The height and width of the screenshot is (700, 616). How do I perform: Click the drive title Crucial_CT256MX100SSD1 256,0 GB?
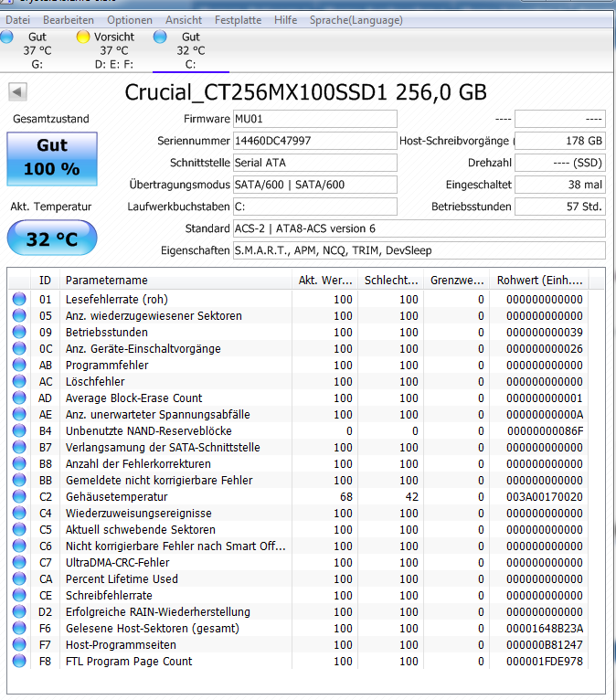(x=306, y=92)
